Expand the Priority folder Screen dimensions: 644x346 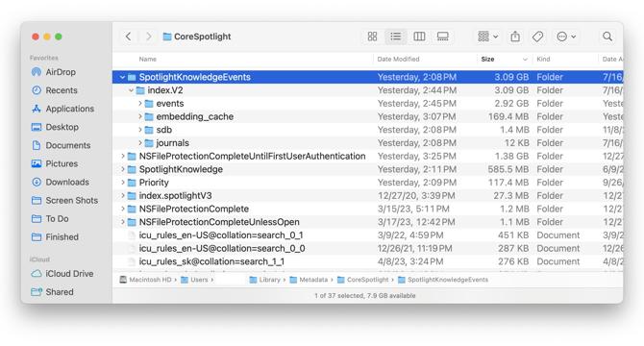click(122, 183)
